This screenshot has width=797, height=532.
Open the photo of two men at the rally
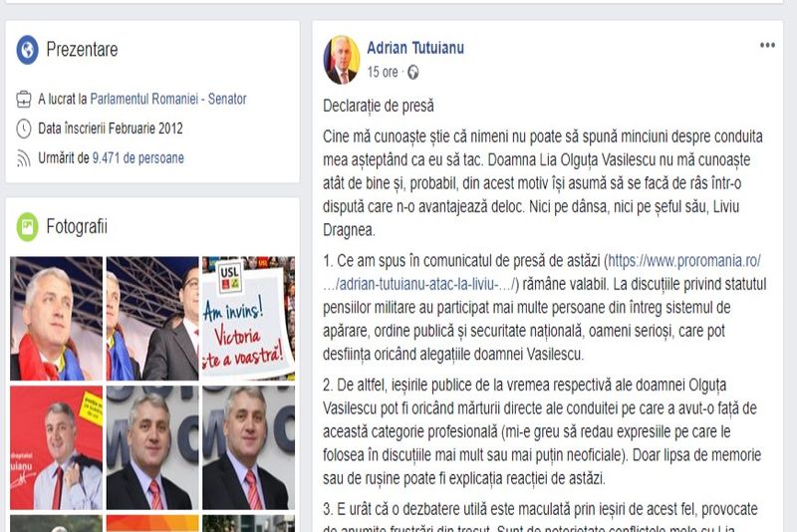point(152,319)
